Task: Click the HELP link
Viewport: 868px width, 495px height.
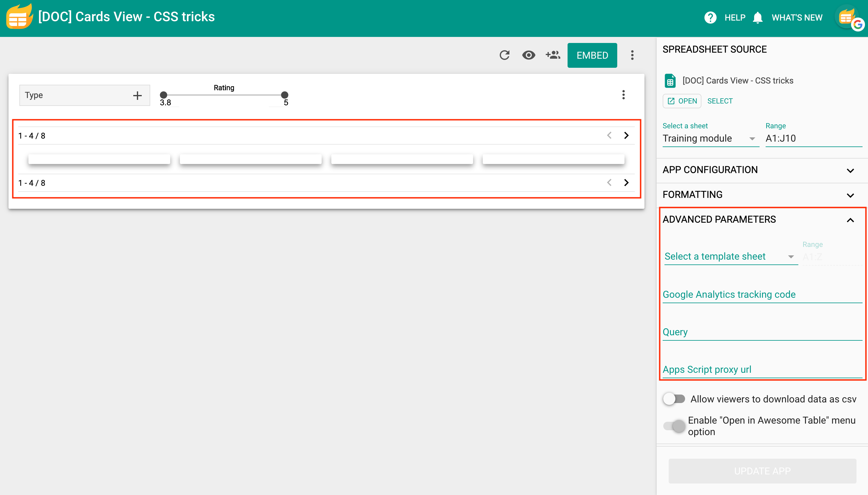Action: click(x=735, y=17)
